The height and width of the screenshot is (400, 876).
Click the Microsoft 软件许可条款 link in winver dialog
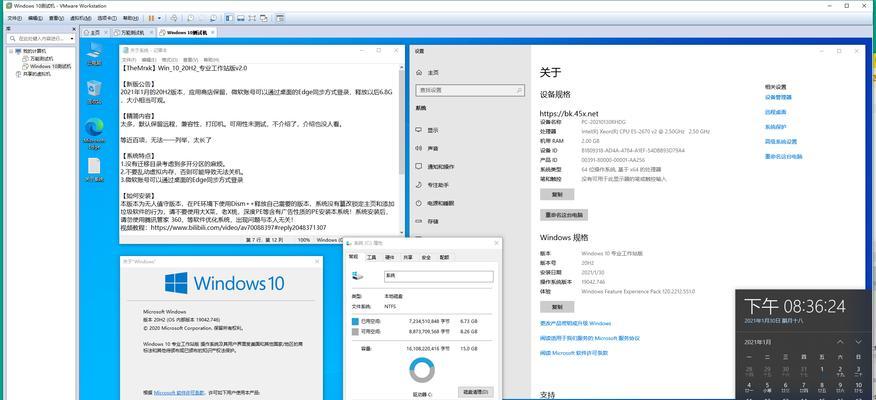(179, 393)
